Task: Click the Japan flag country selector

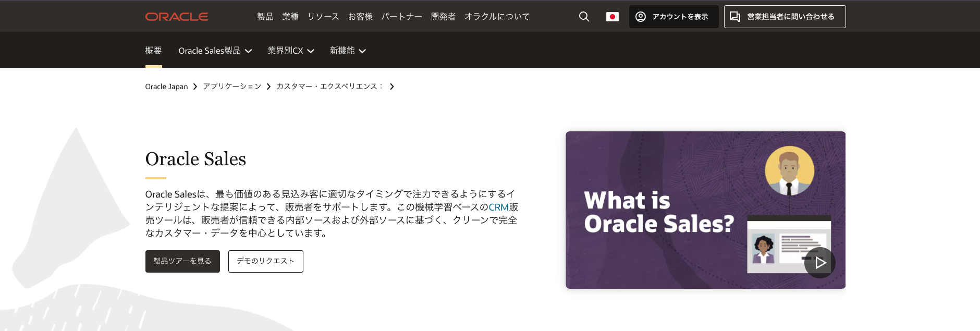Action: 612,17
